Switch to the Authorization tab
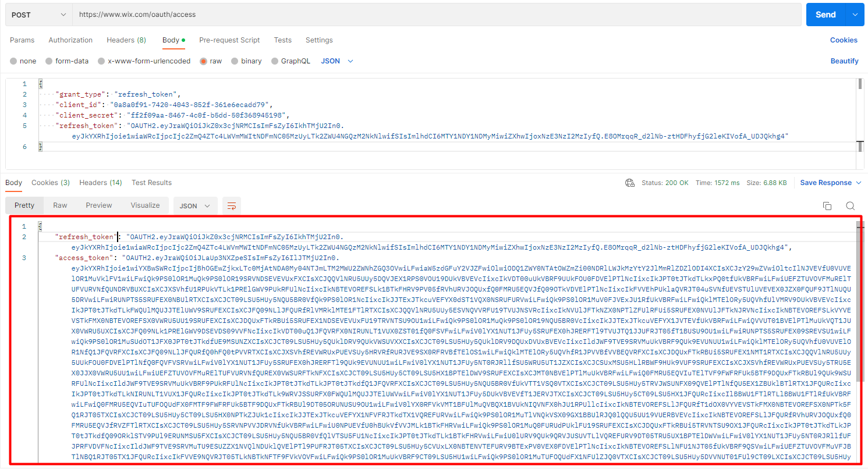Image resolution: width=868 pixels, height=469 pixels. (70, 40)
